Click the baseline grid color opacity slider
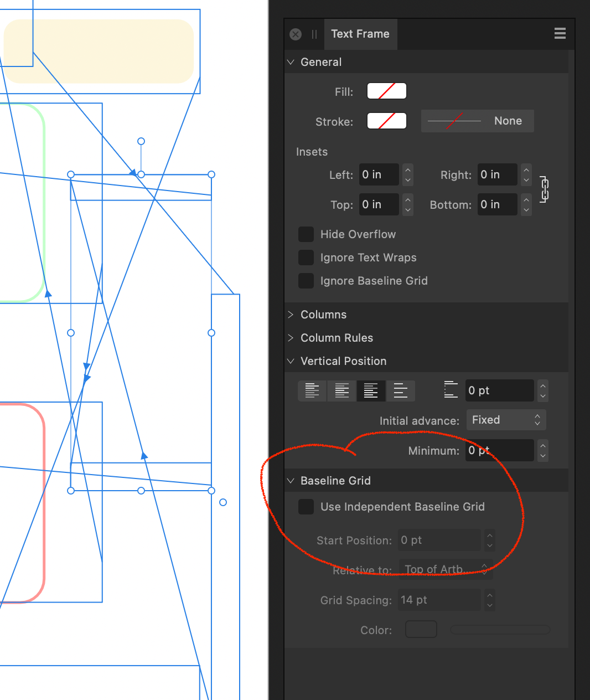Image resolution: width=590 pixels, height=700 pixels. (500, 629)
